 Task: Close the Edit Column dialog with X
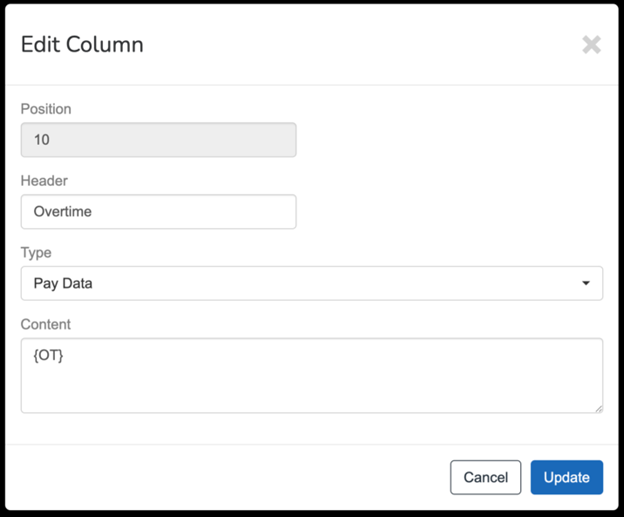[591, 45]
